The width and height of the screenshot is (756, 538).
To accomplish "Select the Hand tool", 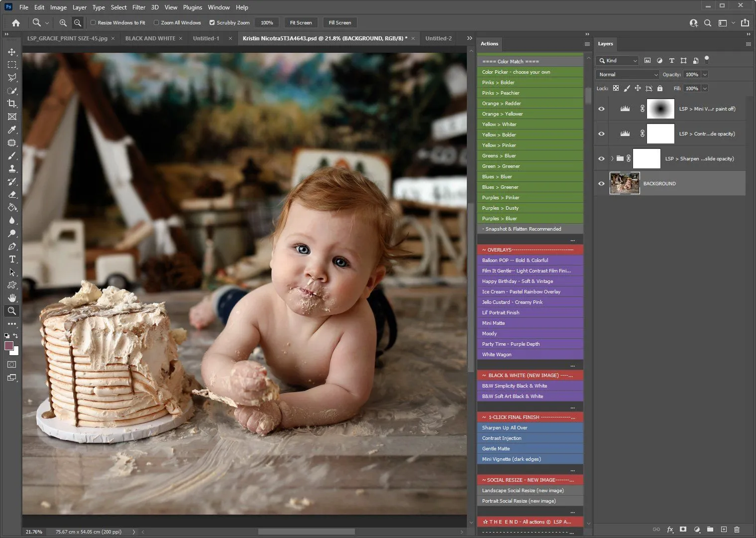I will pos(12,298).
